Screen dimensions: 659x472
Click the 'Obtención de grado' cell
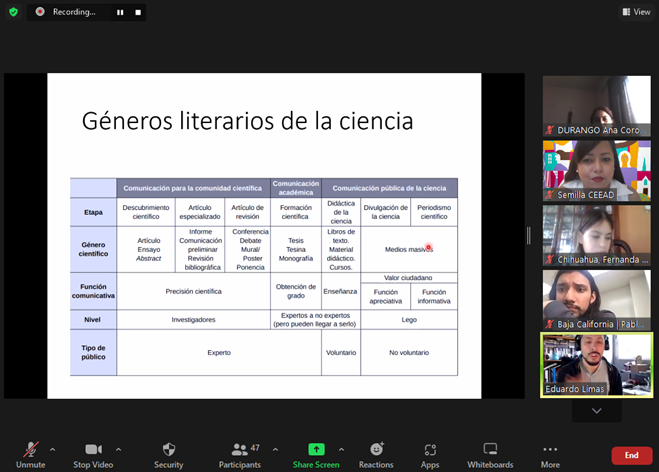[x=296, y=291]
